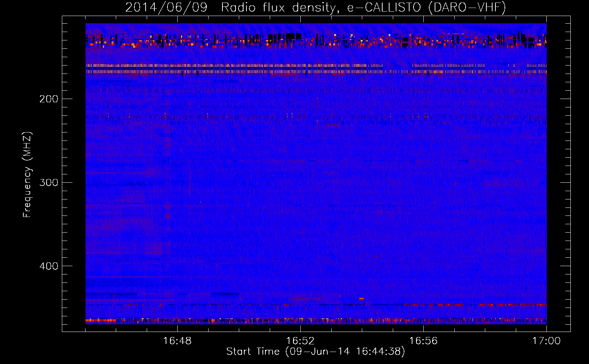Click the 'Start Time (09-Jun-14 16:44:38)' label
589x364 pixels.
point(316,352)
